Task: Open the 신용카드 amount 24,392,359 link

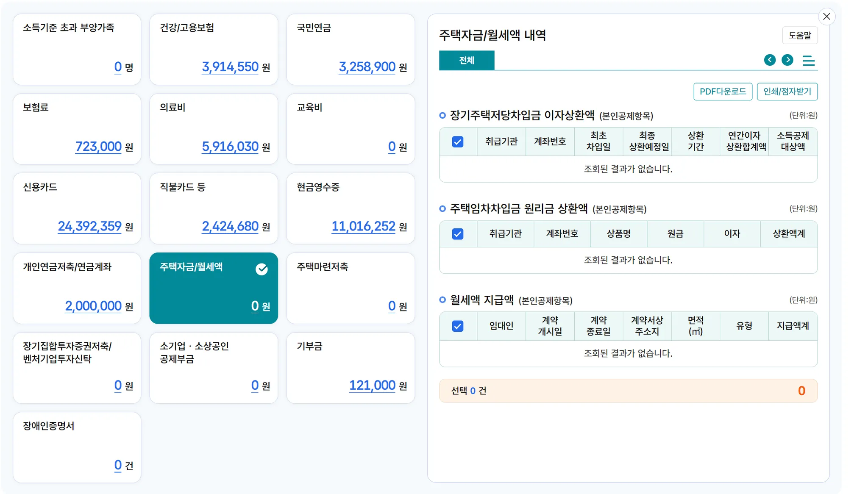Action: 90,226
